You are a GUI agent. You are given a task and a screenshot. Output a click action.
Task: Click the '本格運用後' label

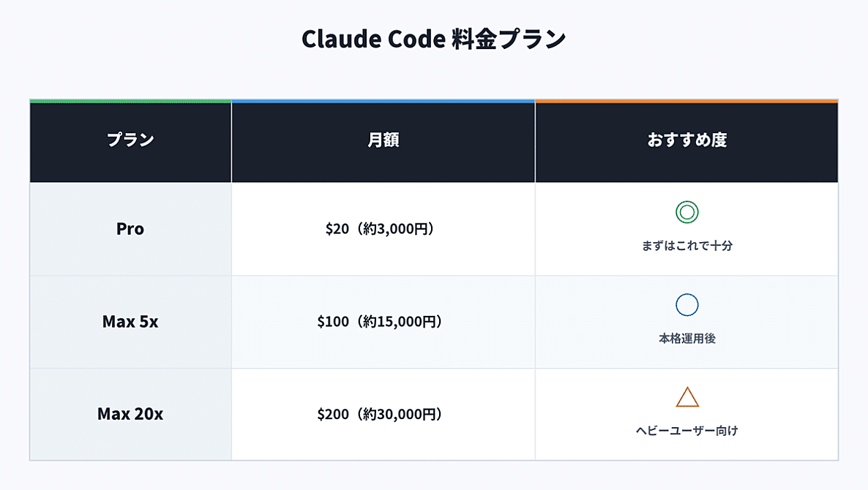pos(686,339)
